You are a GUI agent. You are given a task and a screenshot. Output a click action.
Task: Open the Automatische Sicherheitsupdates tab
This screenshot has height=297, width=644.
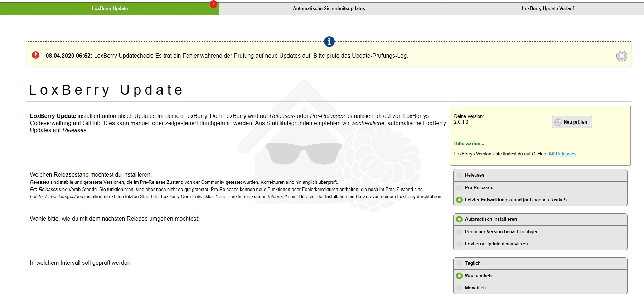[329, 9]
